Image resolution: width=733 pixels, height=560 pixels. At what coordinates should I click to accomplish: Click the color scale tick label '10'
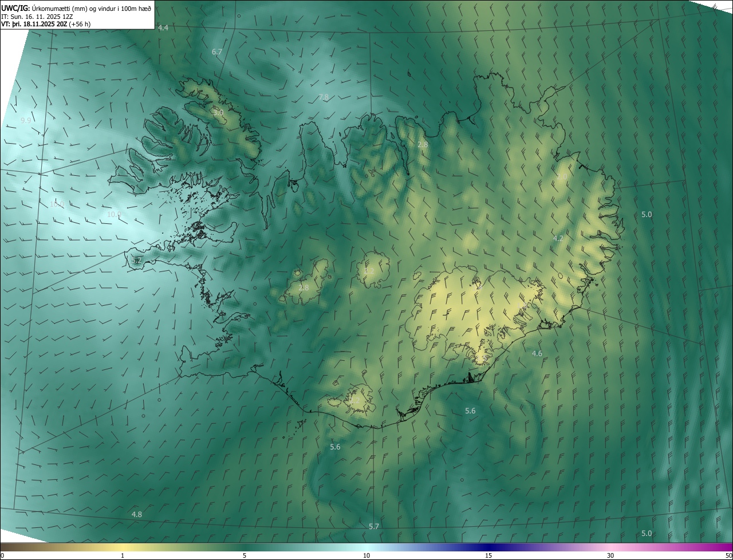[366, 555]
